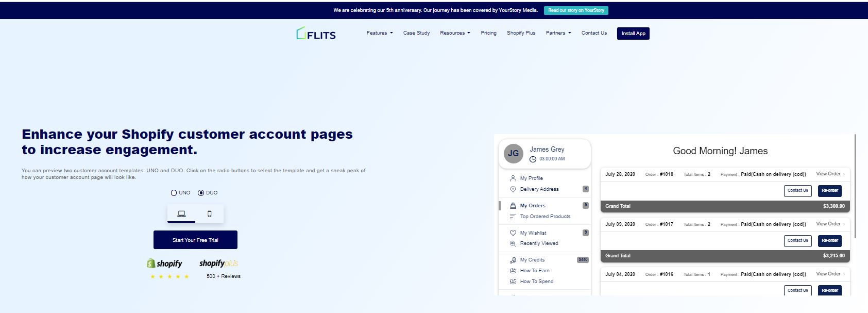Click the My Wishlist heart icon
Image resolution: width=868 pixels, height=313 pixels.
[513, 233]
